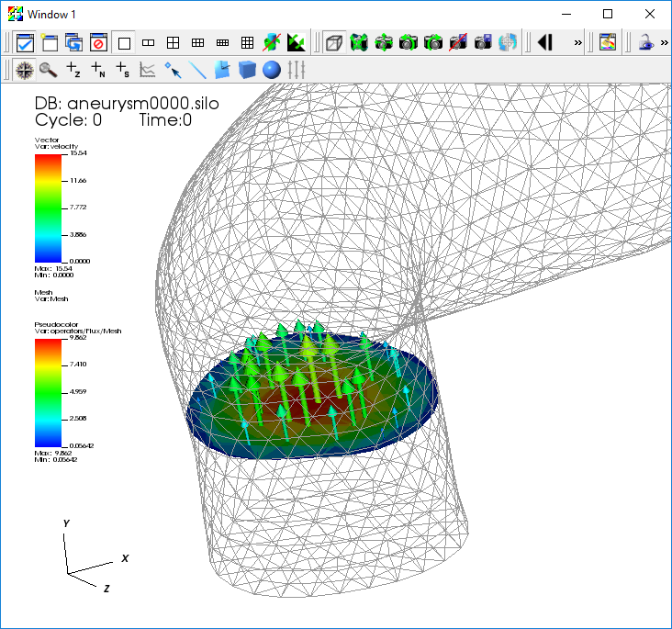672x629 pixels.
Task: Select the 2x3 window layout
Action: [x=197, y=43]
